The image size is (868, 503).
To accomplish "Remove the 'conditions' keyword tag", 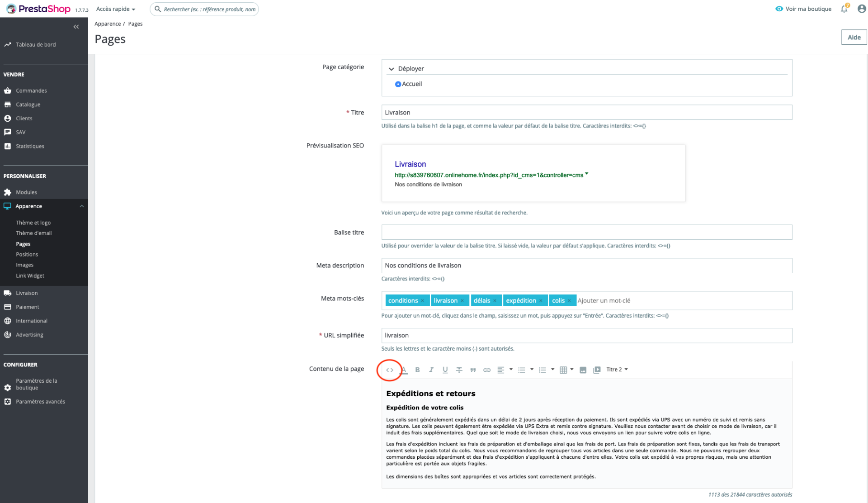I will 423,301.
